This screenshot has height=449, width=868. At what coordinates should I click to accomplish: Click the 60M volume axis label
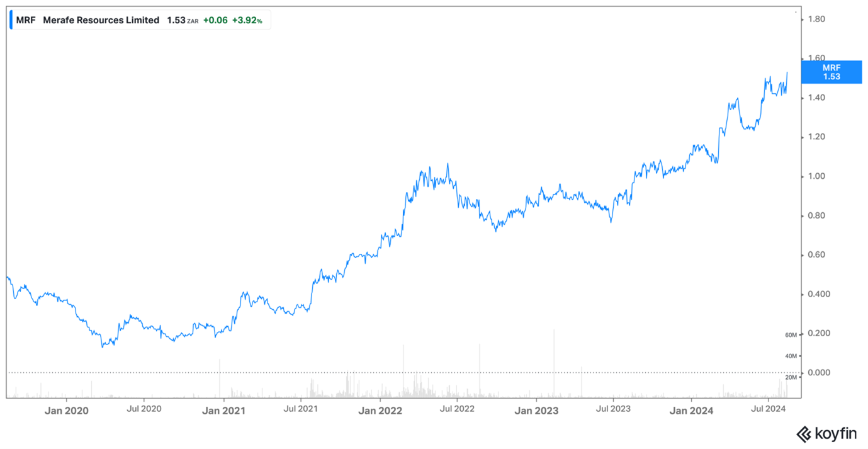[791, 335]
